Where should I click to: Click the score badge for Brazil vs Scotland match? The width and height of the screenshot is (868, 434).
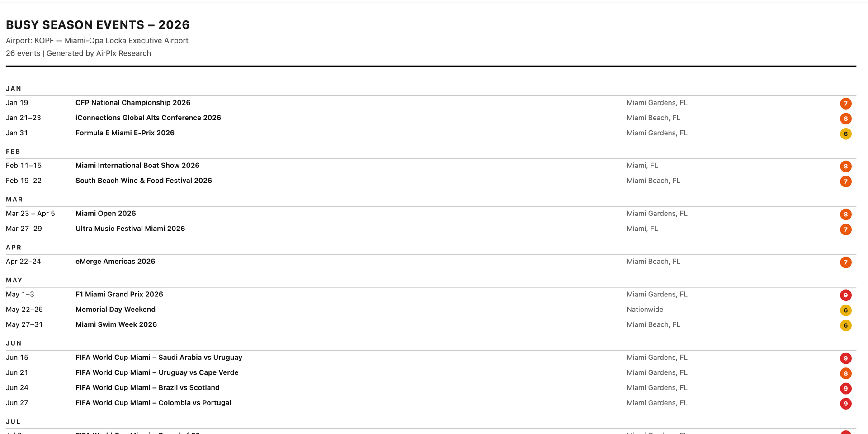click(x=845, y=388)
